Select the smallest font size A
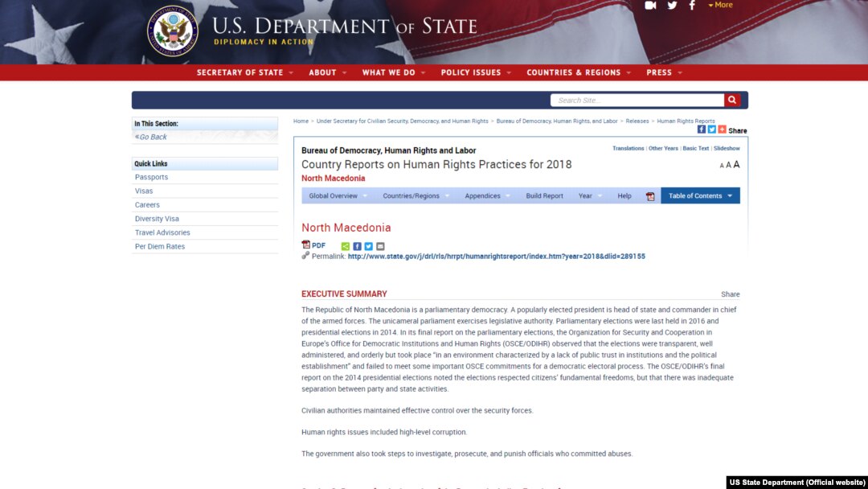 (721, 166)
